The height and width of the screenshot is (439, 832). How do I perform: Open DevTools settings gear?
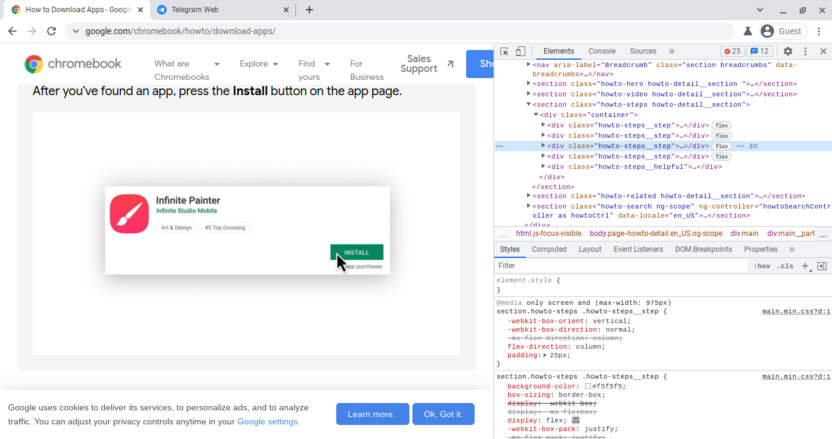click(x=787, y=51)
